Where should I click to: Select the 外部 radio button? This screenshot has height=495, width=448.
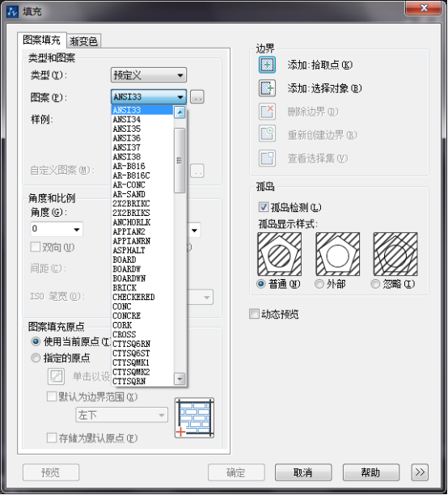(319, 284)
